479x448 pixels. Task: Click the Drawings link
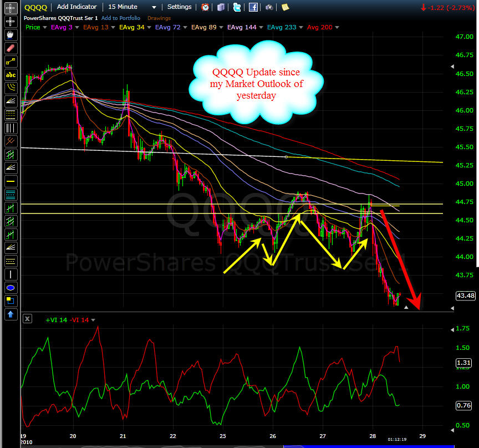tap(159, 18)
